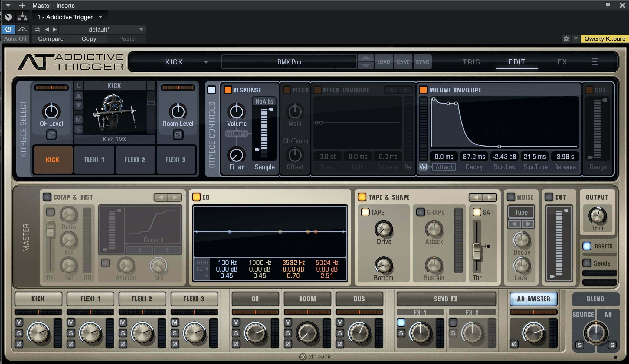Click the NoAlts sample button
This screenshot has width=629, height=364.
click(264, 101)
